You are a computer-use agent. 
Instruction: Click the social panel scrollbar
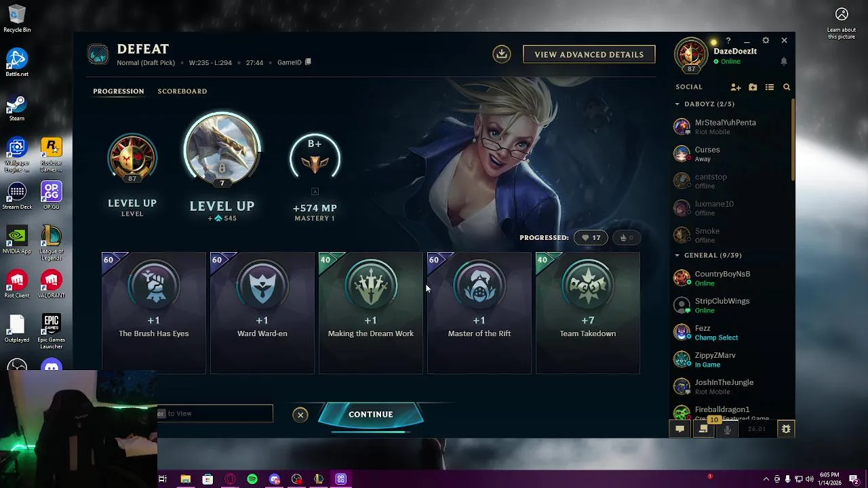[x=792, y=140]
